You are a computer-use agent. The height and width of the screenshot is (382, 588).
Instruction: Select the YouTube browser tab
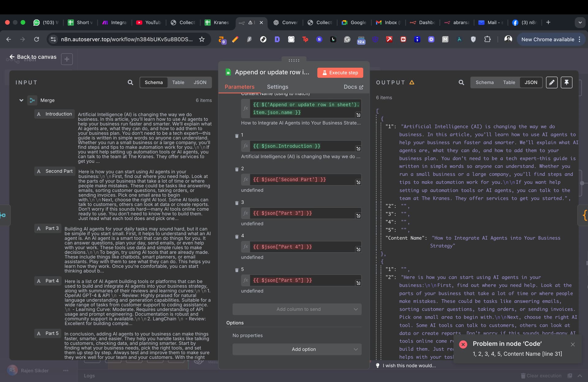click(x=148, y=22)
